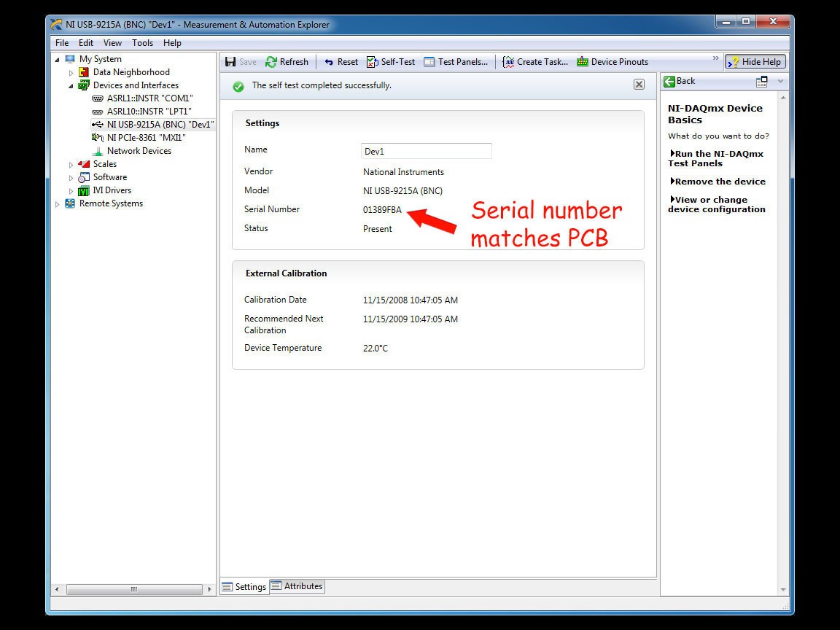Expand Remote Systems node
This screenshot has height=630, width=840.
point(58,203)
